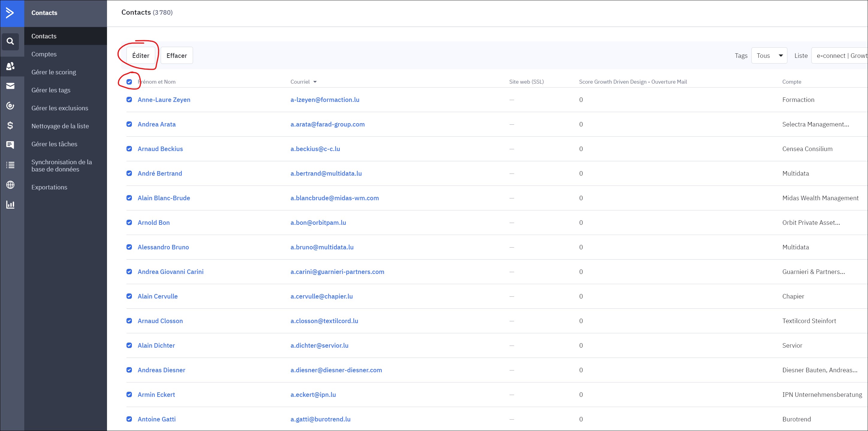Click the Prénom et Nom column header

click(157, 82)
